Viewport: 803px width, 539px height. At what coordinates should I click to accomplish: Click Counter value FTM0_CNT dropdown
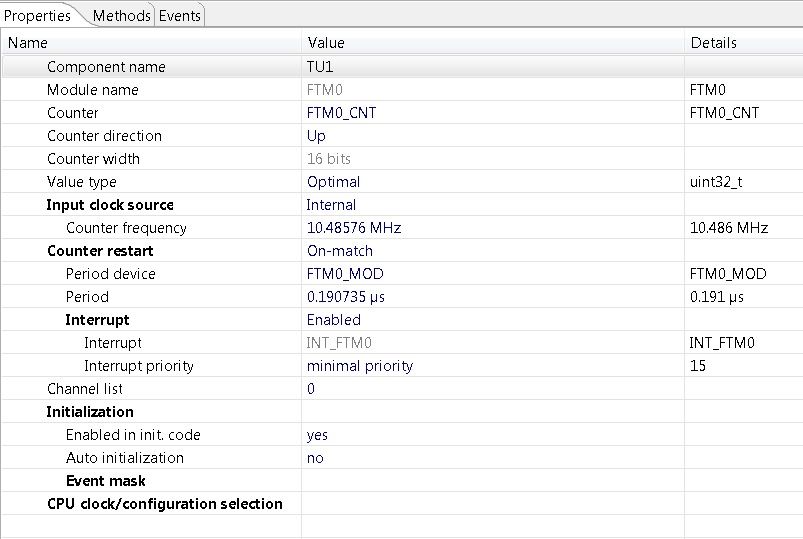point(490,113)
